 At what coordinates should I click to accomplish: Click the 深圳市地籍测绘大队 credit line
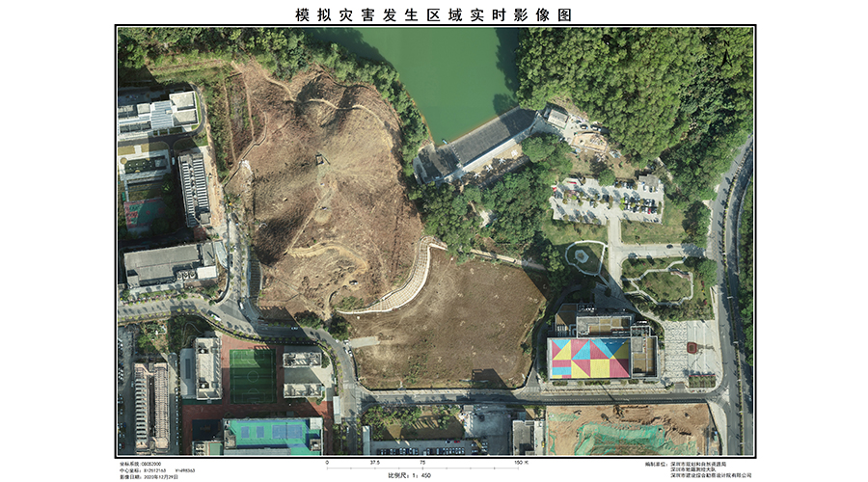[x=693, y=469]
